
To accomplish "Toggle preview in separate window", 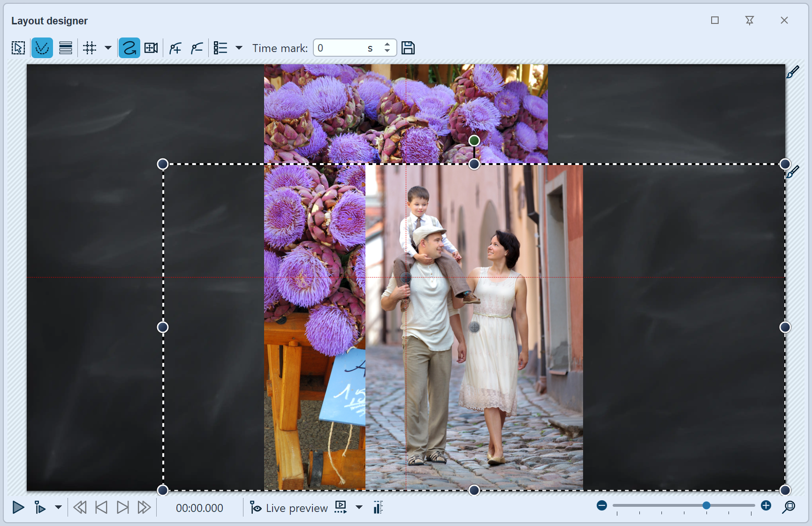I will tap(341, 508).
